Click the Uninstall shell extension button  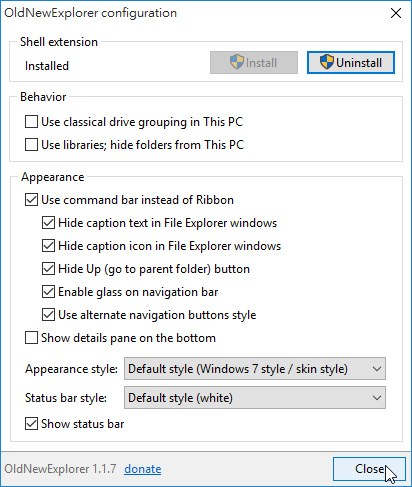point(351,62)
